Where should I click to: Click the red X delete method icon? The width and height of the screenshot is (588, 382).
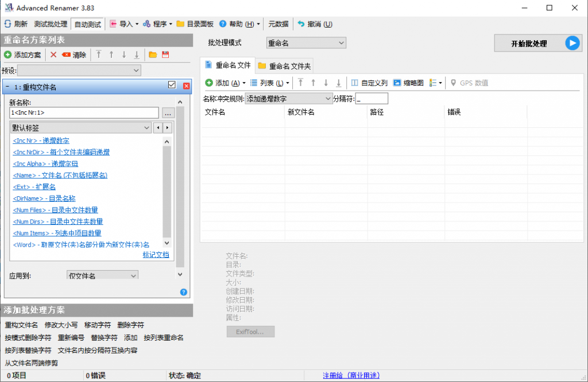[x=53, y=54]
